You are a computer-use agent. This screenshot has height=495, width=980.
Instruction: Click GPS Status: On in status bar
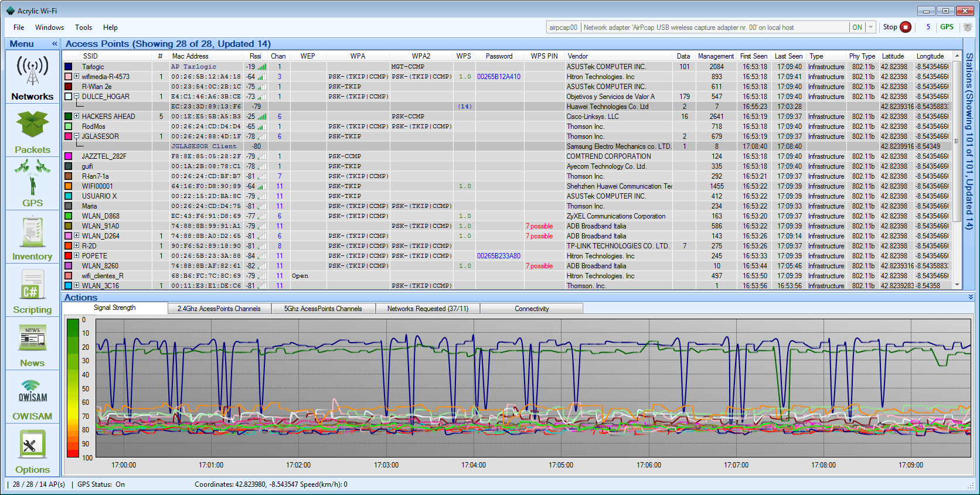click(101, 484)
